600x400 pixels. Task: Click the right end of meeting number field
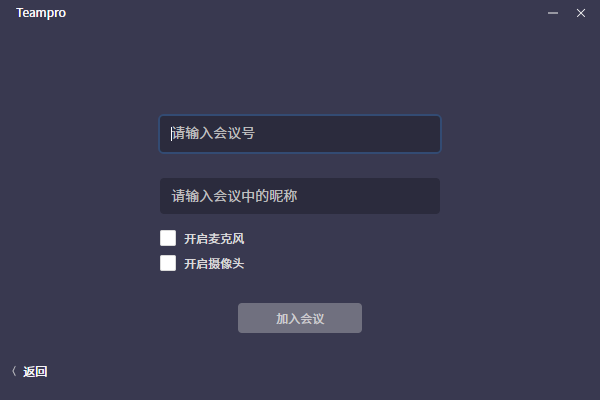(425, 133)
